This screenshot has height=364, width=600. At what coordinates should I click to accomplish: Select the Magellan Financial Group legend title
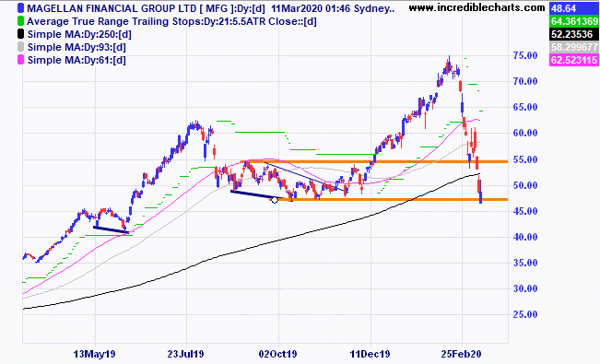click(210, 8)
